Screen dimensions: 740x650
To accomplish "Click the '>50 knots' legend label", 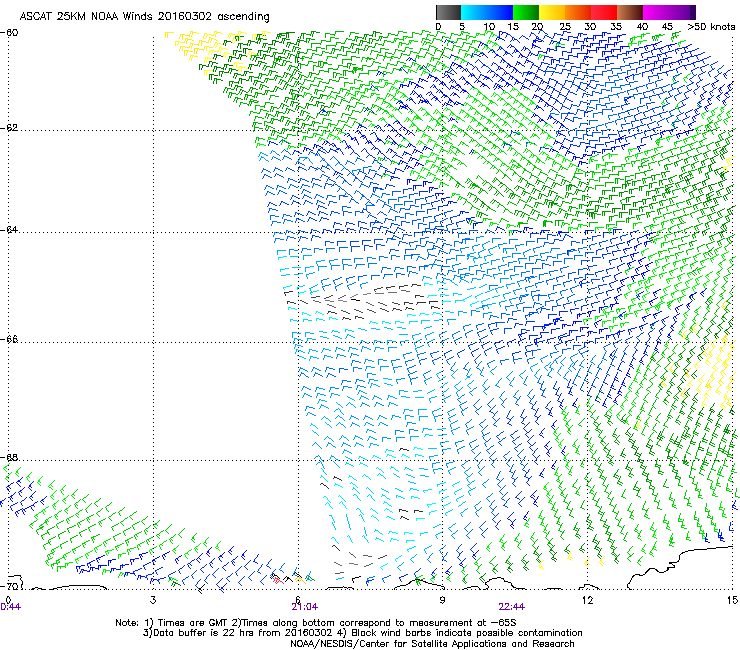I will click(711, 27).
